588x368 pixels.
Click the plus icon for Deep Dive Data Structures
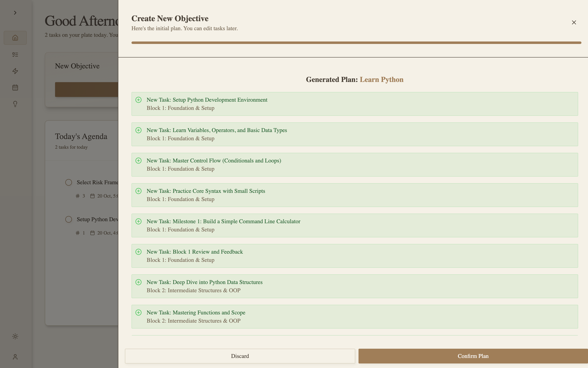138,282
